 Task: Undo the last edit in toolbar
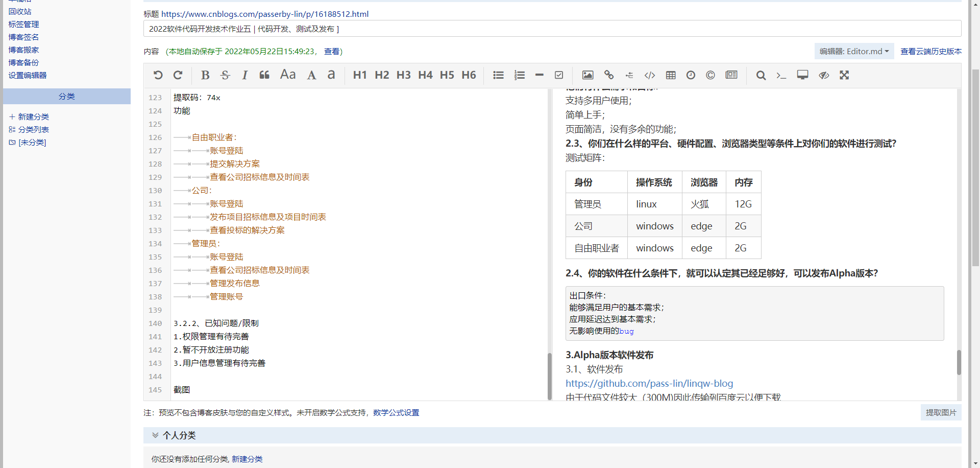pyautogui.click(x=158, y=75)
